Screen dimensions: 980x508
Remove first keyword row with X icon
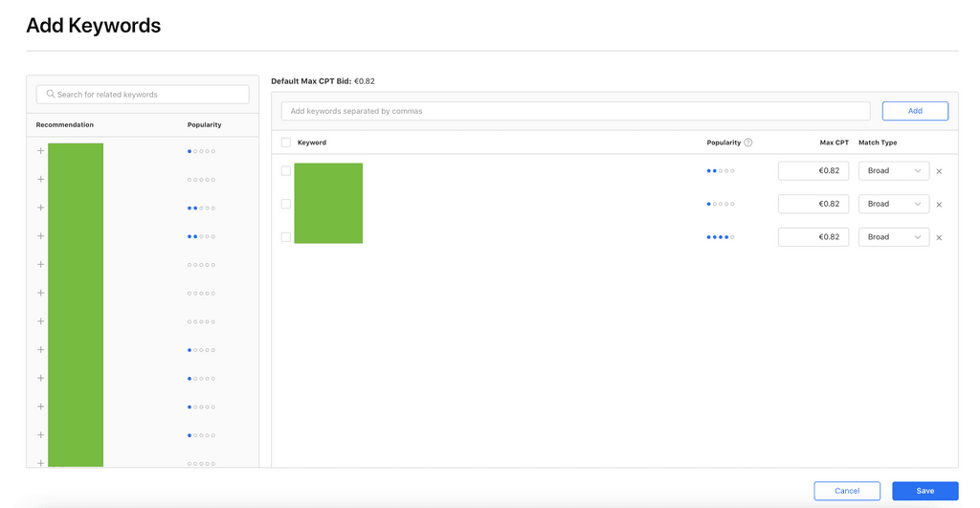point(939,171)
